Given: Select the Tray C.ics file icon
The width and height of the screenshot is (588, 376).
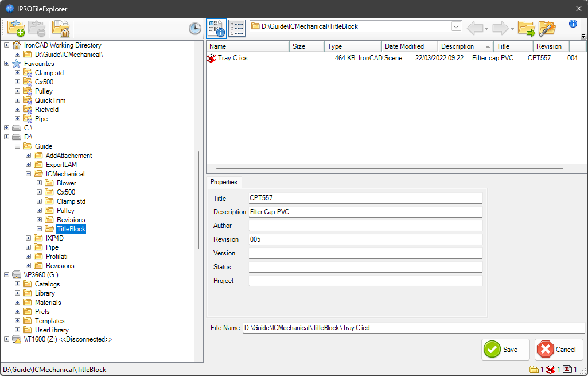Looking at the screenshot, I should 211,58.
